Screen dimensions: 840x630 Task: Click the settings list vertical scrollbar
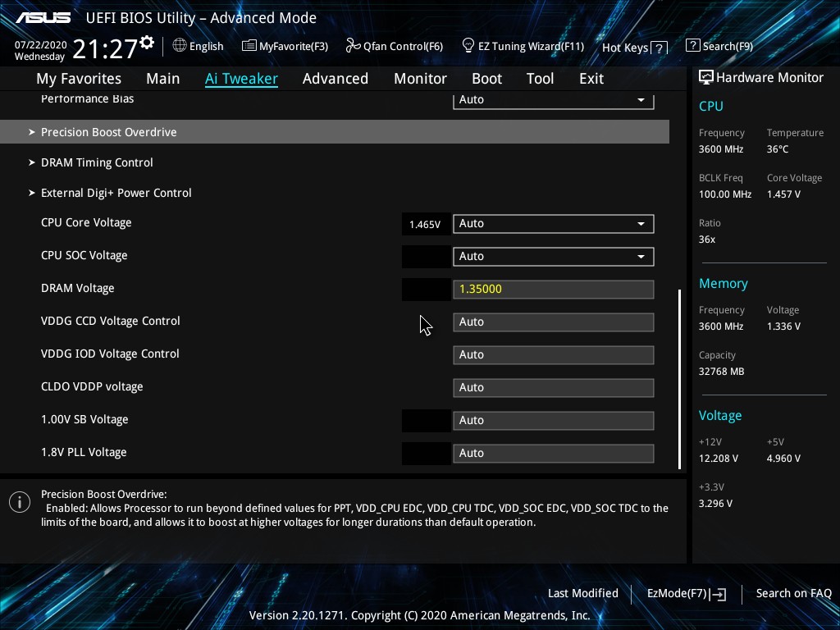(x=679, y=377)
